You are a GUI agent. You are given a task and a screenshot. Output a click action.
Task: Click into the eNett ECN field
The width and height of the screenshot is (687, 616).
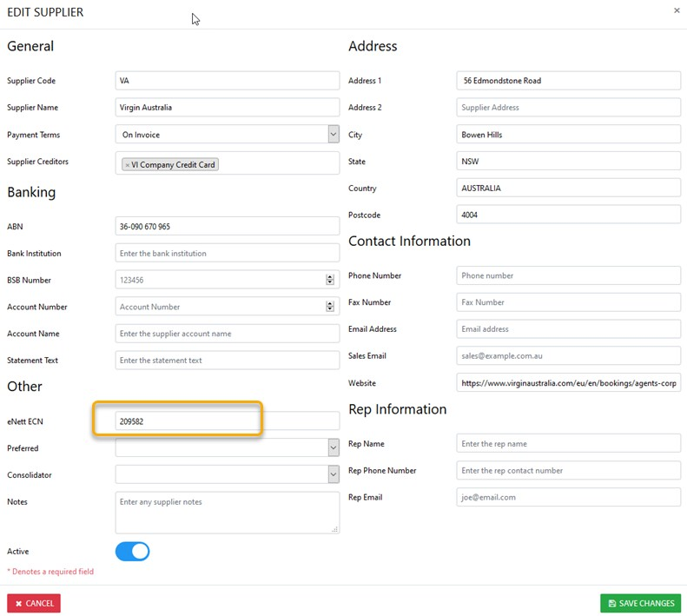click(226, 421)
